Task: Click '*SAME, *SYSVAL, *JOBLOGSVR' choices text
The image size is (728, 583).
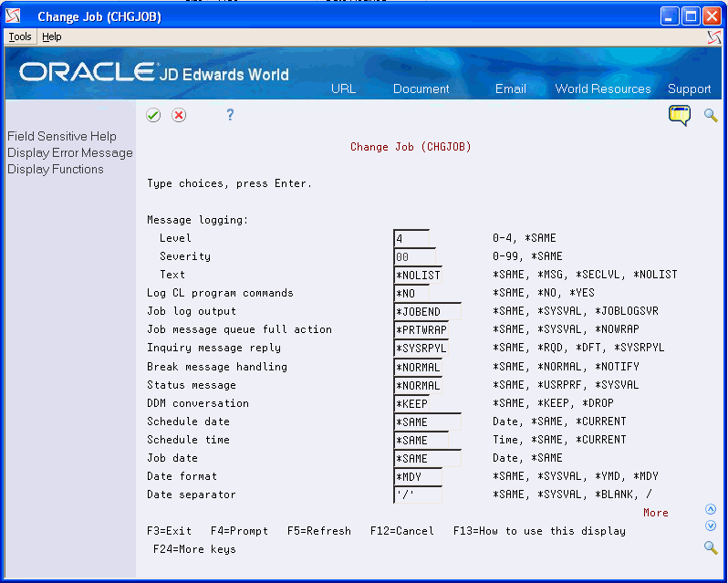Action: [576, 311]
